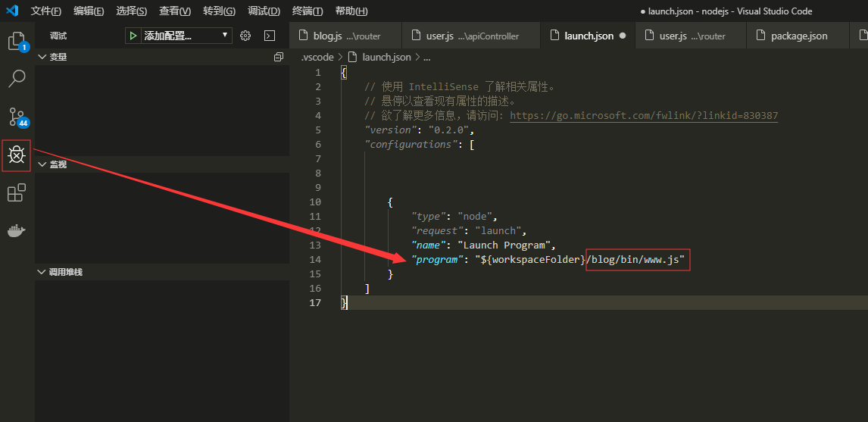Open the 查看(V) menu

[175, 11]
